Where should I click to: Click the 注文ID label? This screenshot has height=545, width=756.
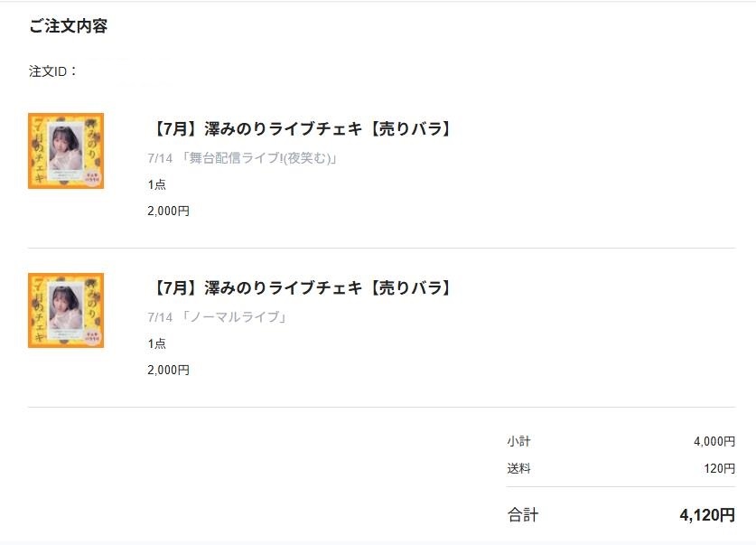point(52,71)
